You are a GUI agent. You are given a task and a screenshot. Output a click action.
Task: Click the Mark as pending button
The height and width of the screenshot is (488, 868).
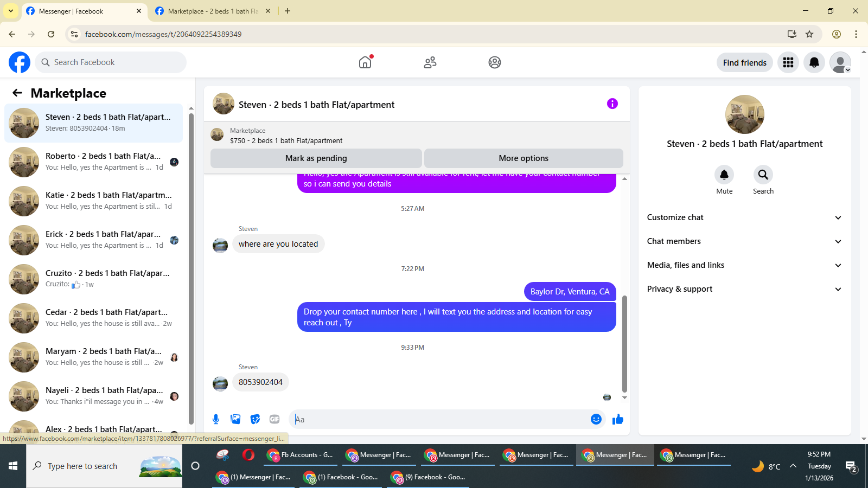point(316,158)
